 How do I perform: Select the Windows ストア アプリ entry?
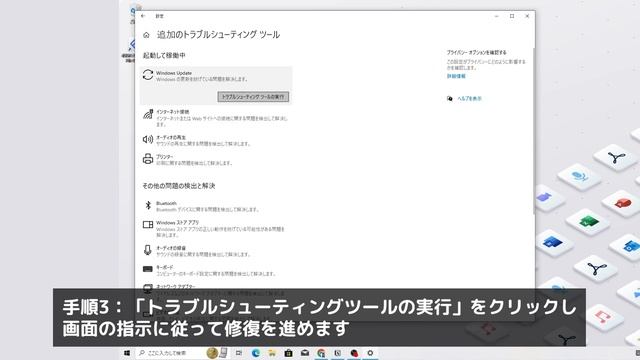pos(216,229)
